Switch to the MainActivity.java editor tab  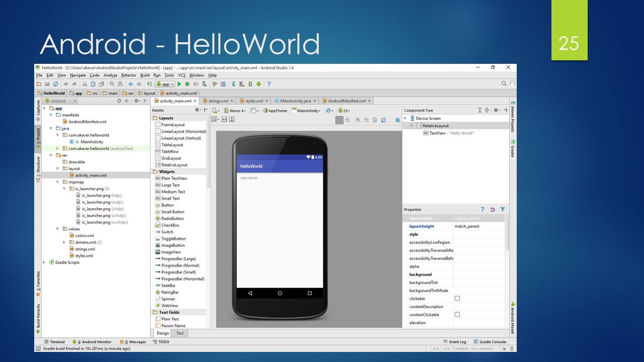[295, 101]
